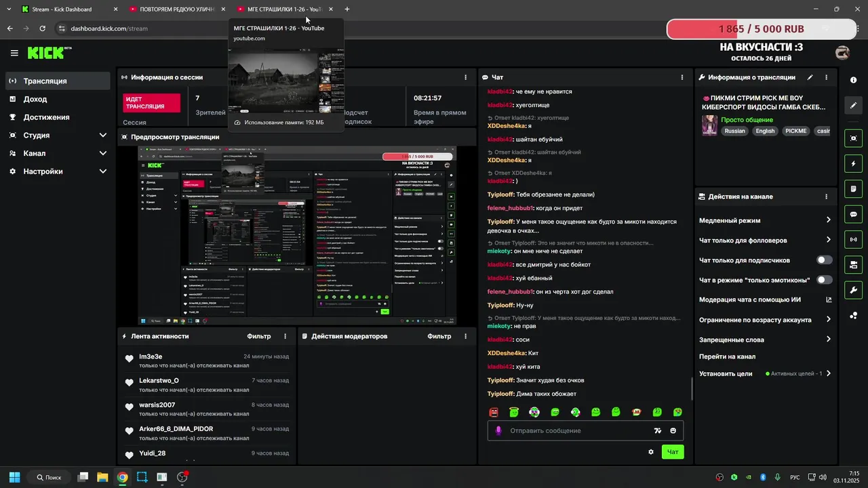Open a new browser tab with plus button
The height and width of the screenshot is (488, 868).
347,9
